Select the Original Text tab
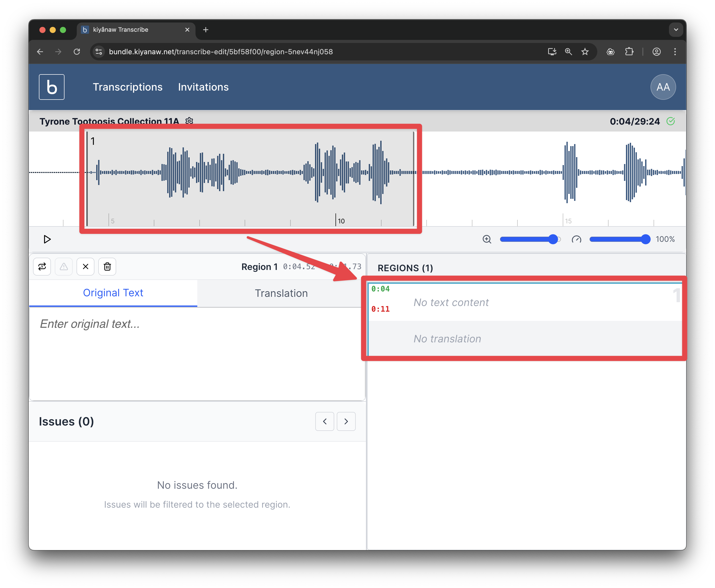The image size is (715, 588). 113,293
